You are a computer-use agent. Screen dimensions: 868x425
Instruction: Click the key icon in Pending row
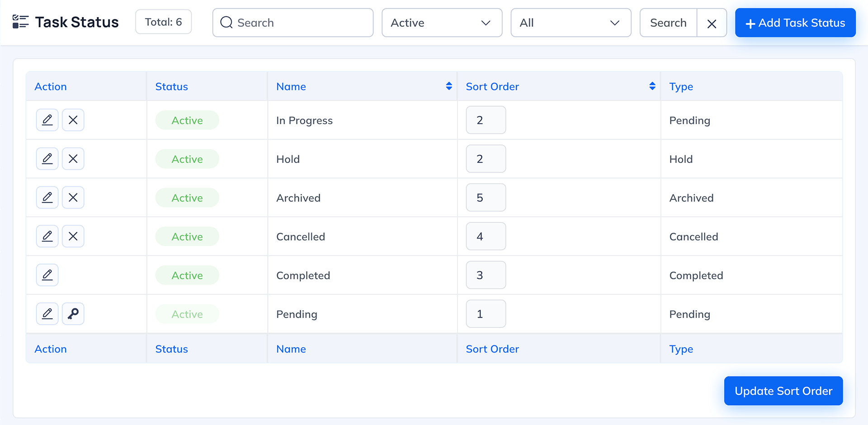click(73, 314)
